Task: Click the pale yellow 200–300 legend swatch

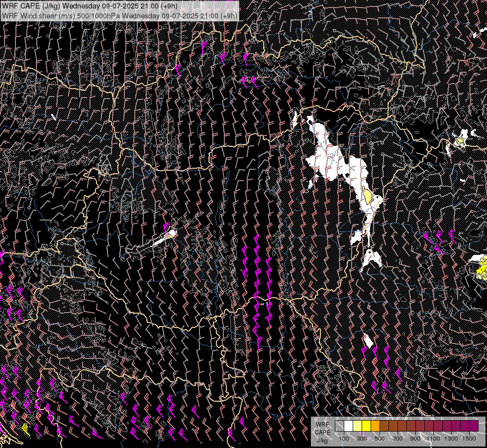Action: (358, 426)
